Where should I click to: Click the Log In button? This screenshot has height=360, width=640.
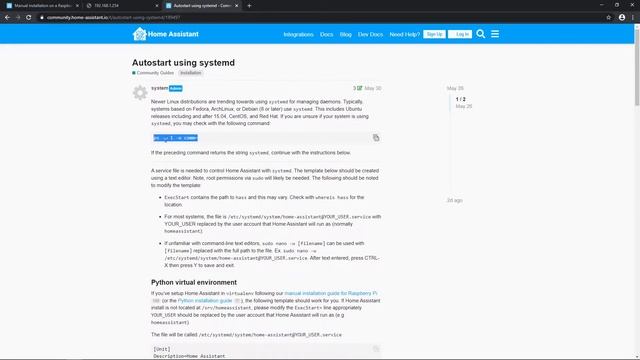coord(460,34)
